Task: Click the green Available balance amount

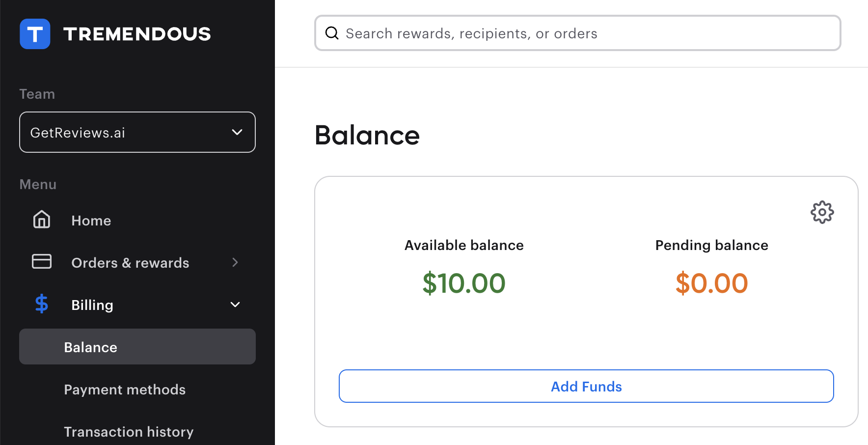Action: coord(463,282)
